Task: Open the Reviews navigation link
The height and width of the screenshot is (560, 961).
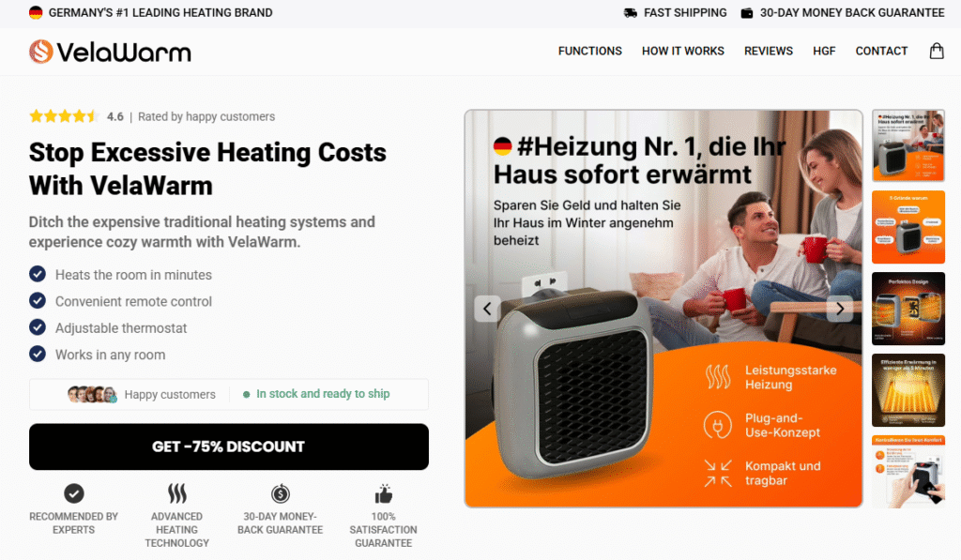Action: [x=769, y=51]
